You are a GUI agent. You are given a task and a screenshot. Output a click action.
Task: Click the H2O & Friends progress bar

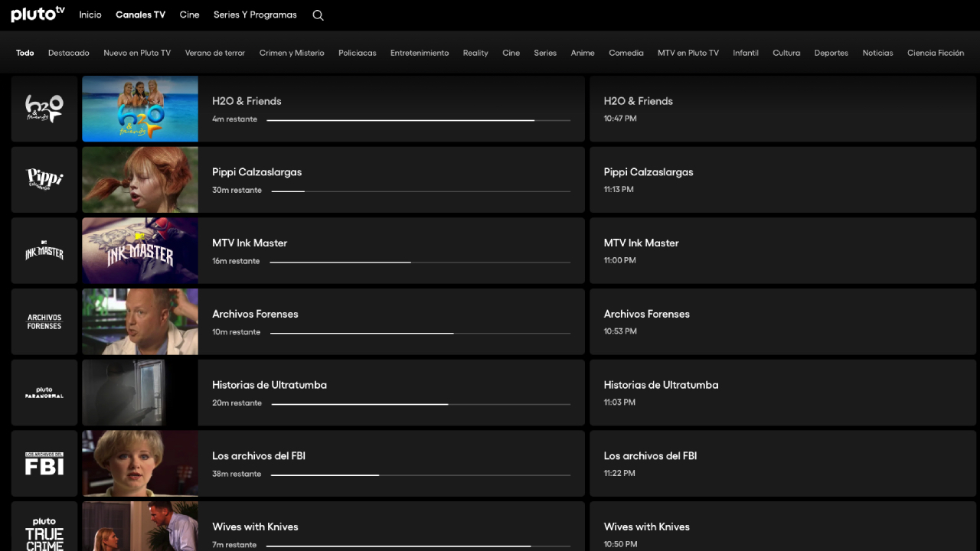tap(418, 120)
